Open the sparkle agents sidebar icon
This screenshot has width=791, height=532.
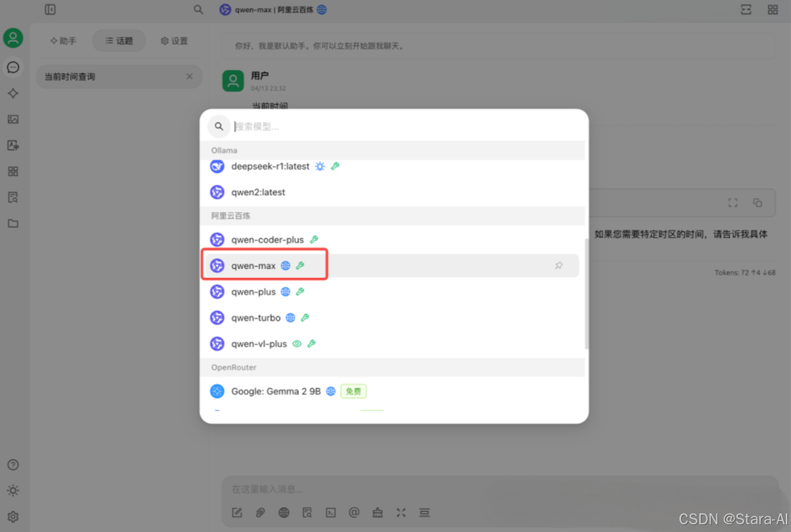click(13, 93)
